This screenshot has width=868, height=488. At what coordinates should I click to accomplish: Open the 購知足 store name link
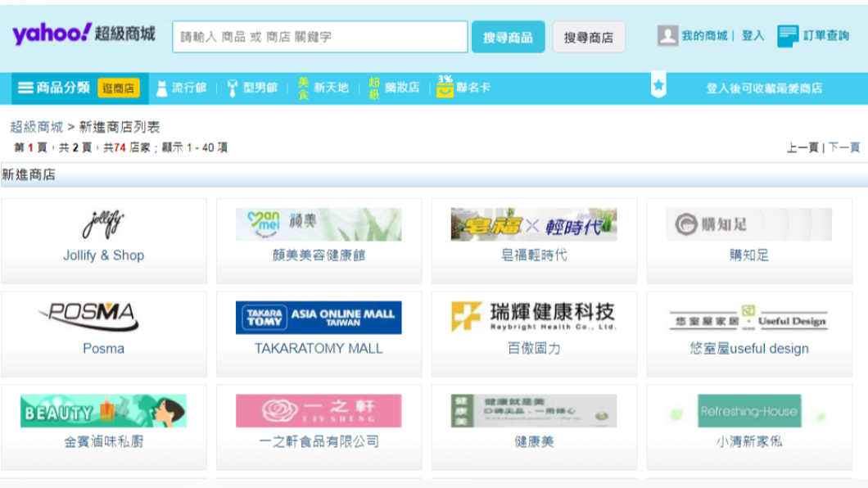point(749,255)
